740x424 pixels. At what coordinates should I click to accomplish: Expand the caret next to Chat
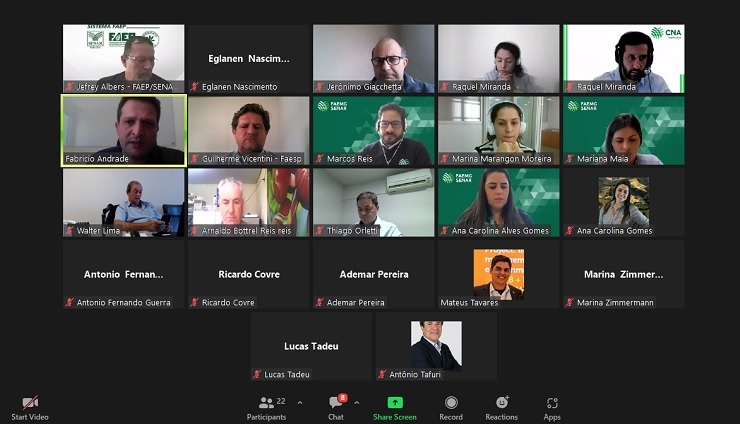(357, 403)
